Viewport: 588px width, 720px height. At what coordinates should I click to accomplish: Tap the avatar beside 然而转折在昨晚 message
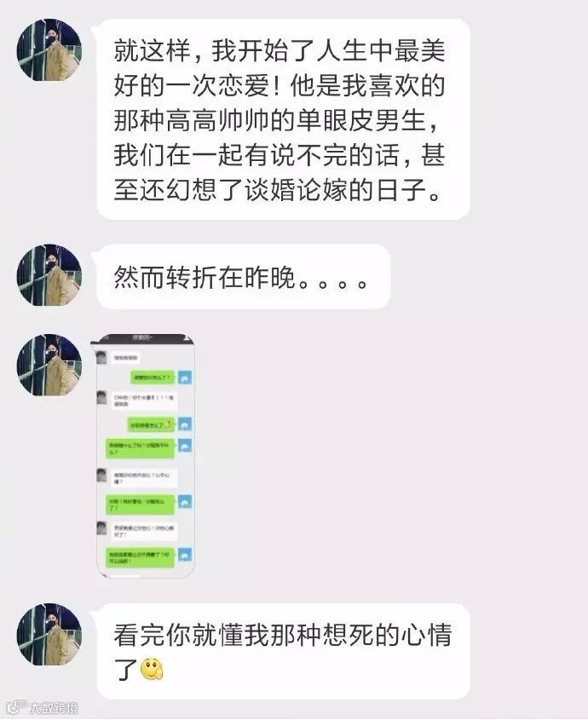(x=49, y=275)
